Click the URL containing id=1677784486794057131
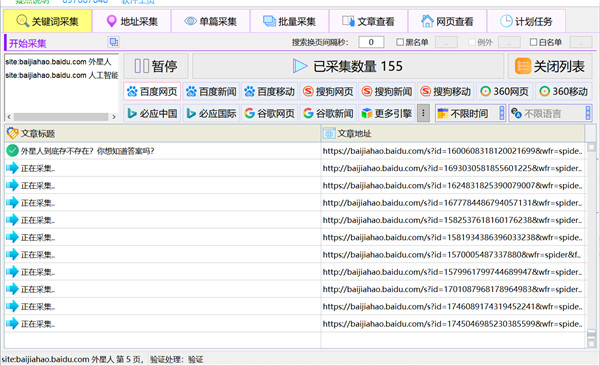This screenshot has width=600, height=366. (x=452, y=203)
